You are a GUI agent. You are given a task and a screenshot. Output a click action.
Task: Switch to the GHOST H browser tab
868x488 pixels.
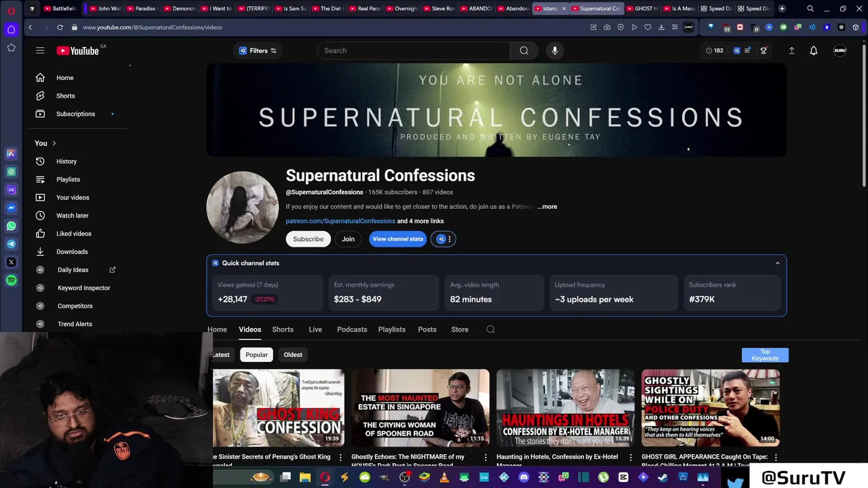click(x=642, y=9)
